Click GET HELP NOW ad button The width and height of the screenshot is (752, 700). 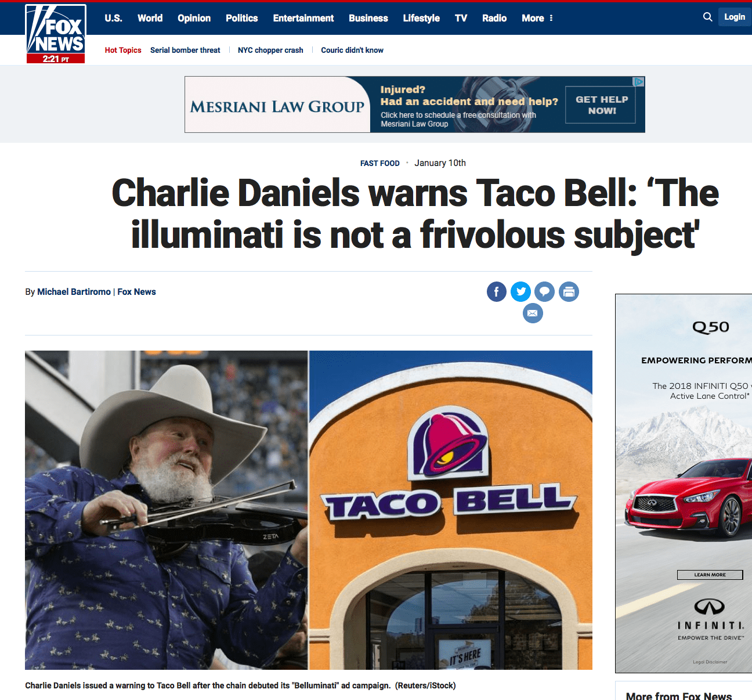[601, 104]
